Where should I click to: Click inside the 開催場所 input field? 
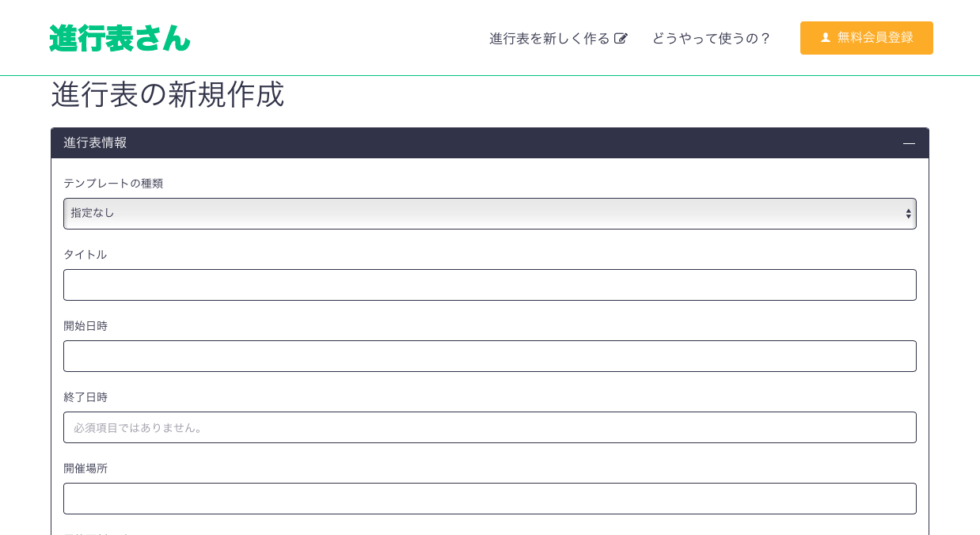click(489, 499)
